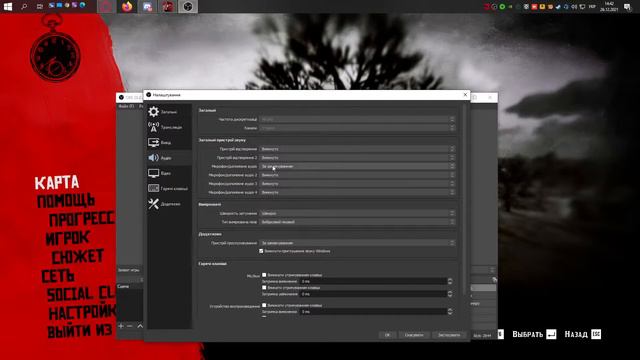This screenshot has height=360, width=640.
Task: Select Загальні tab label in settings sidebar
Action: click(169, 112)
